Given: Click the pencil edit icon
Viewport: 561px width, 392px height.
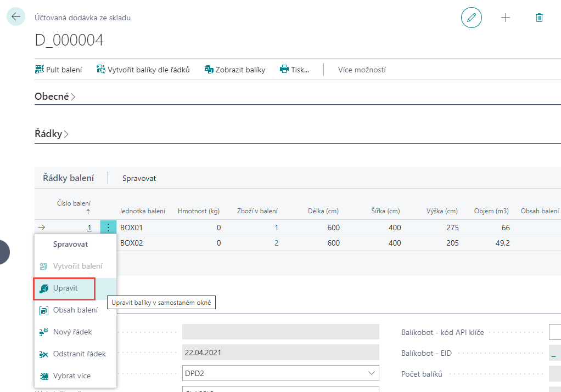Looking at the screenshot, I should click(471, 18).
